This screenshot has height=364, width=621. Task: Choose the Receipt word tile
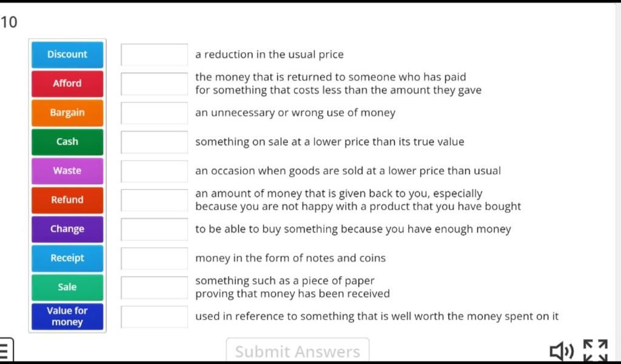67,258
